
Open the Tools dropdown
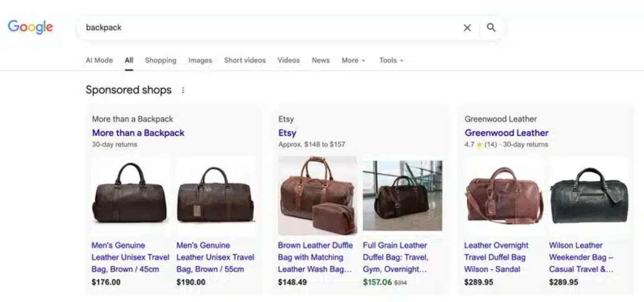click(391, 60)
